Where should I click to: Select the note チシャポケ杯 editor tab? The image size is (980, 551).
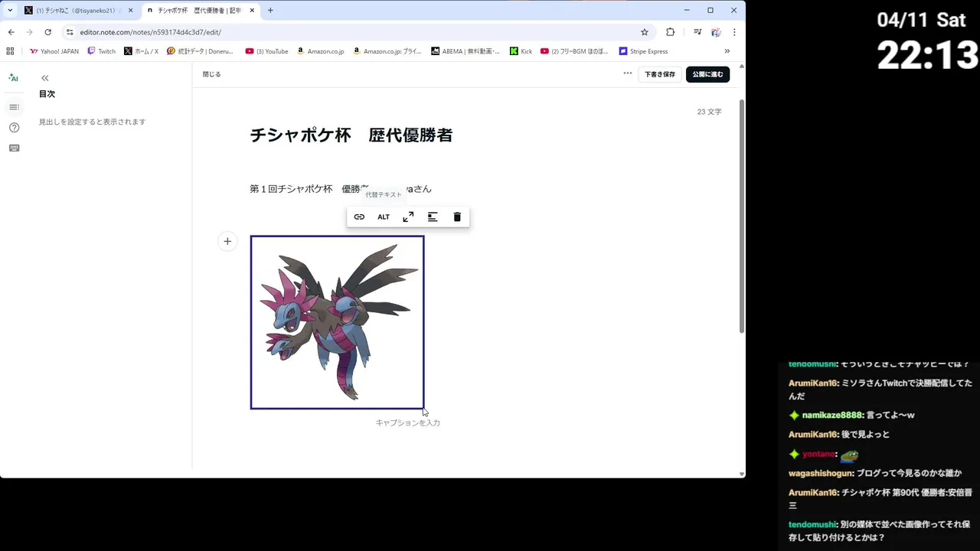click(x=201, y=11)
